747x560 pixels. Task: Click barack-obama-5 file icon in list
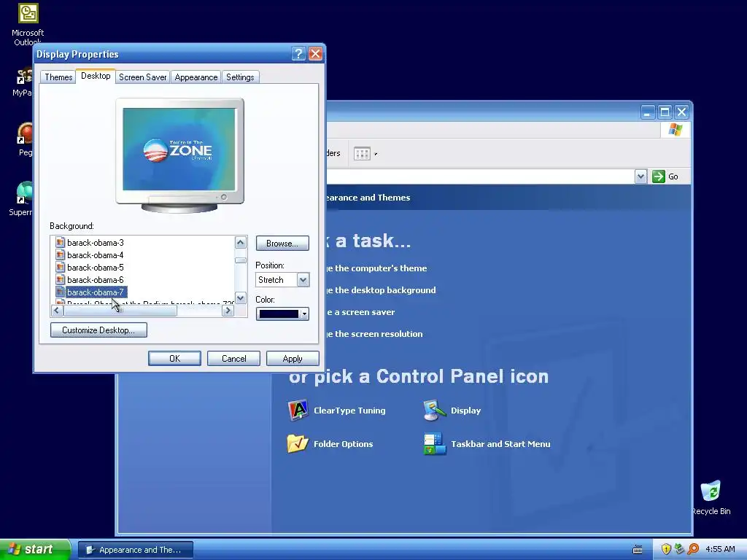pos(60,267)
